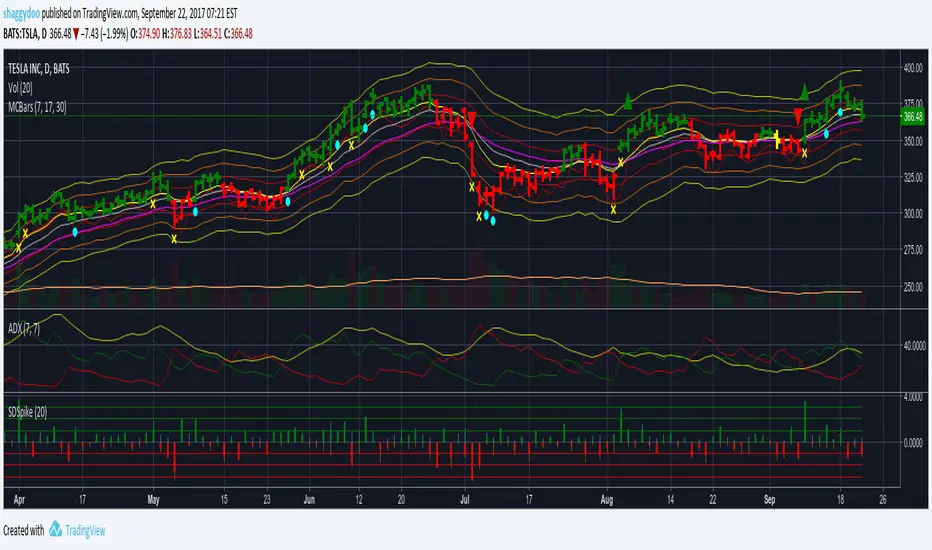Viewport: 932px width, 550px height.
Task: Click the 325.00 price axis label
Action: click(913, 178)
